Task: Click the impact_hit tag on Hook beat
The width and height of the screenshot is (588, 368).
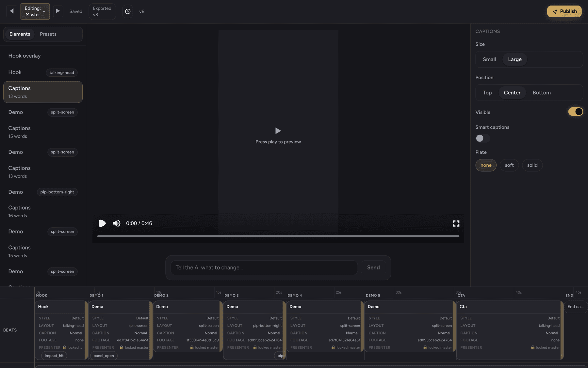Action: pos(54,356)
